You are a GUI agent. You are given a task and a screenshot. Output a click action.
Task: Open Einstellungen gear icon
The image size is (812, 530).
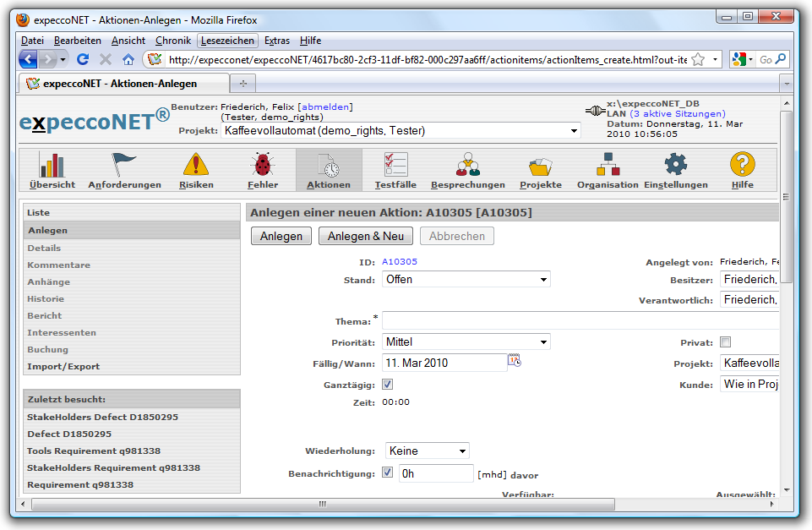675,165
